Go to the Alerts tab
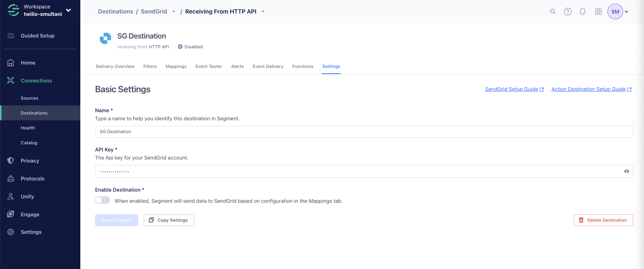Screen dimensions: 644x269 click(237, 67)
